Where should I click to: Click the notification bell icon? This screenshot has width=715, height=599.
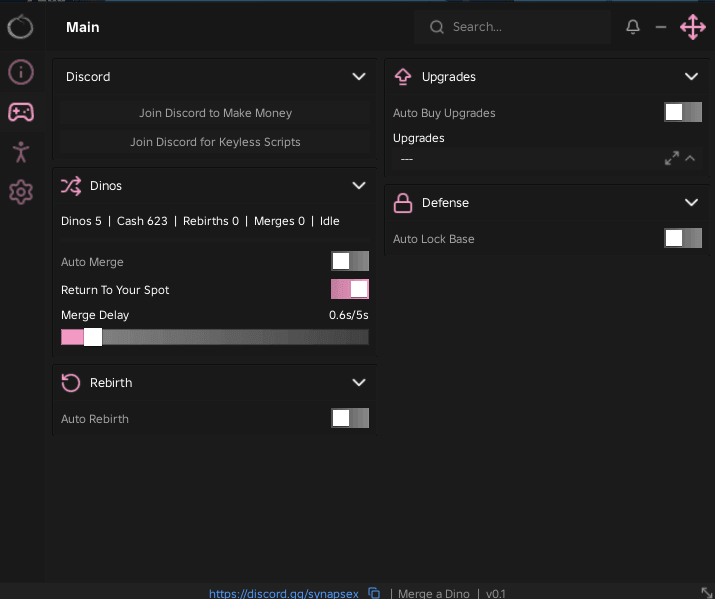[632, 27]
